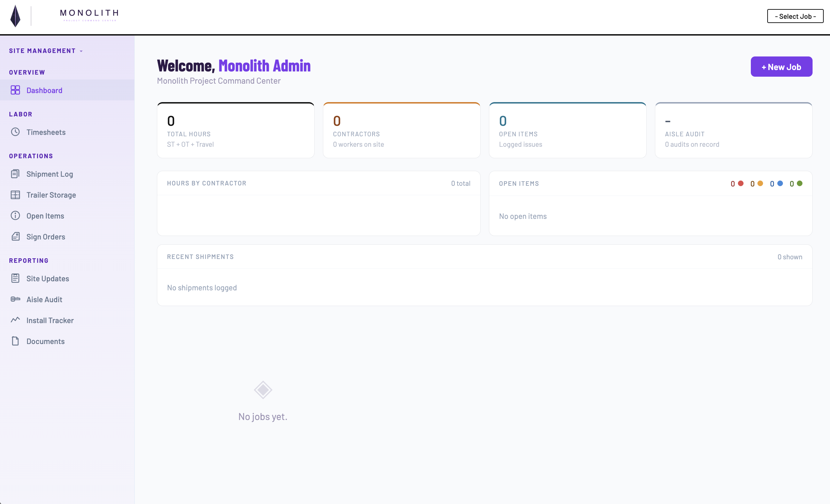Expand the Site Management dropdown
Viewport: 830px width, 504px height.
(46, 51)
